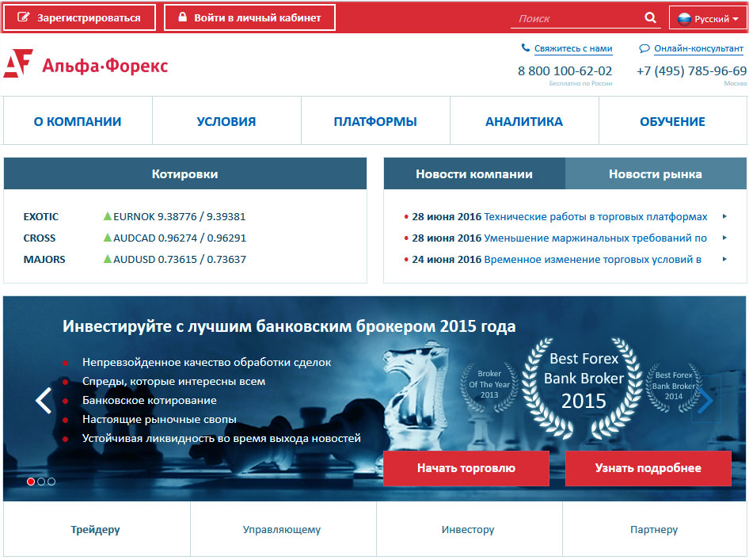Viewport: 749px width, 560px height.
Task: Expand the 'Технические работы' news arrow
Action: click(x=724, y=216)
